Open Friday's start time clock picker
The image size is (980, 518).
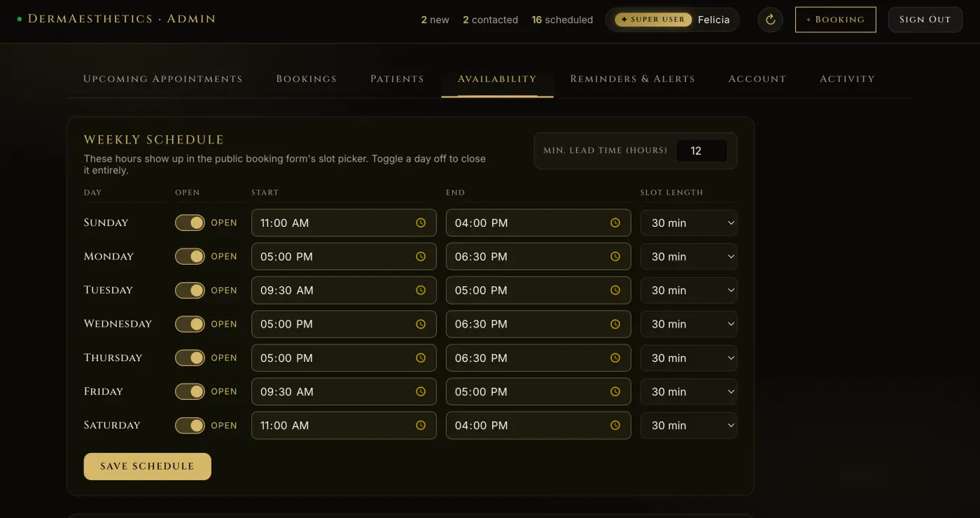[421, 391]
